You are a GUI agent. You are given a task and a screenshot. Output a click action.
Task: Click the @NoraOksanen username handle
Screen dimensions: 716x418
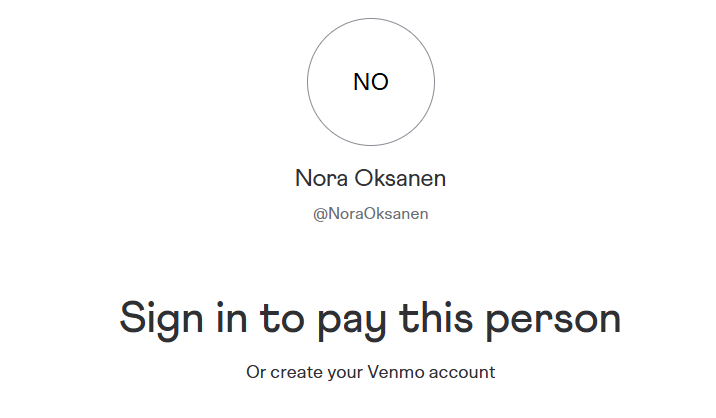370,214
